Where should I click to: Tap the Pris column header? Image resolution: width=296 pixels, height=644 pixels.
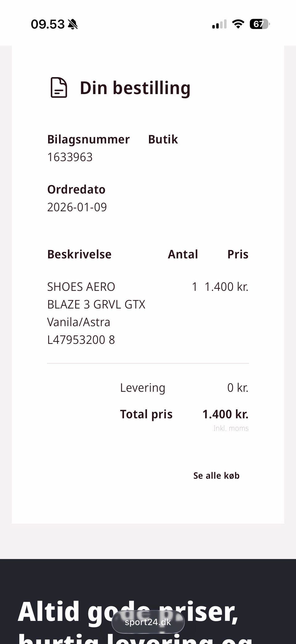(x=238, y=254)
